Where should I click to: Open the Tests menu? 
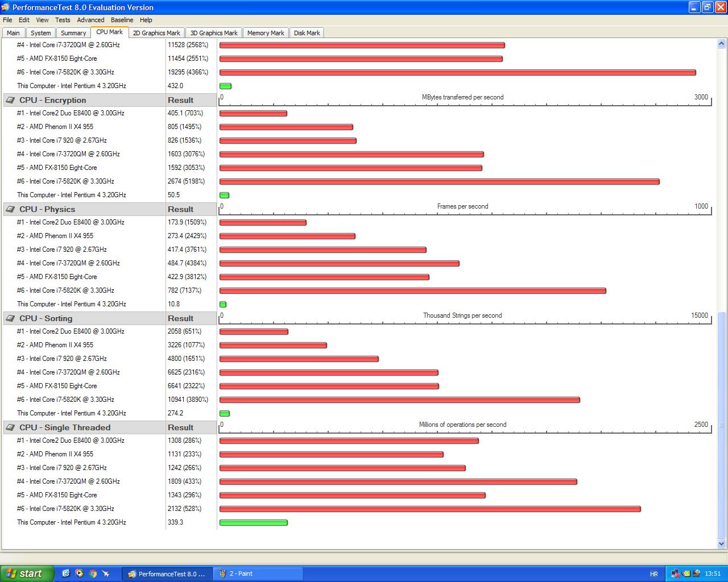click(63, 20)
